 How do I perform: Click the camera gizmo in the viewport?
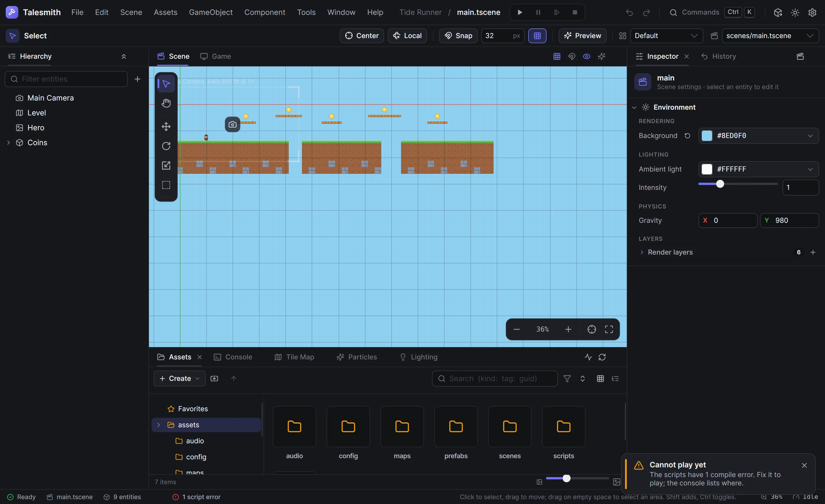coord(232,125)
